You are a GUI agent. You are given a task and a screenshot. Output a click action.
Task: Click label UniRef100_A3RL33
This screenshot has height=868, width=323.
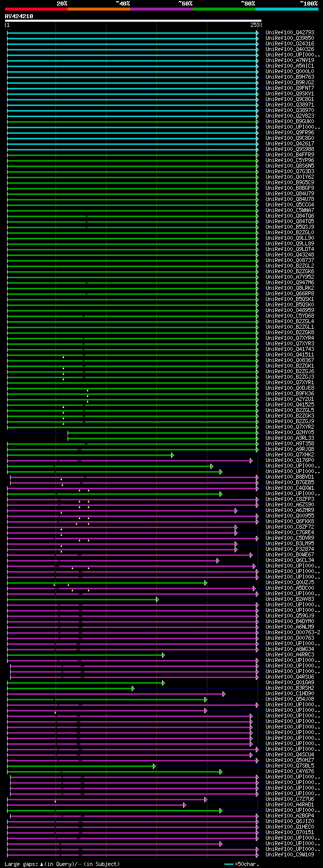[x=290, y=438]
